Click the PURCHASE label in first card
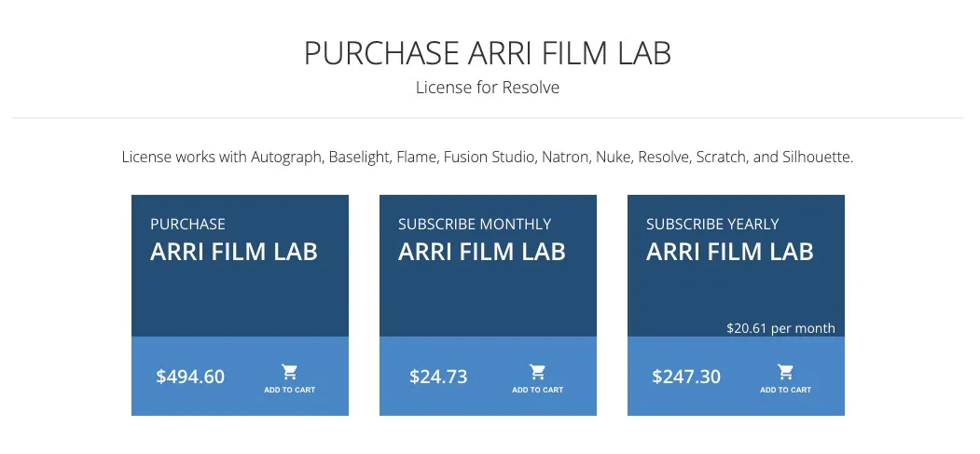The height and width of the screenshot is (454, 980). pos(187,224)
